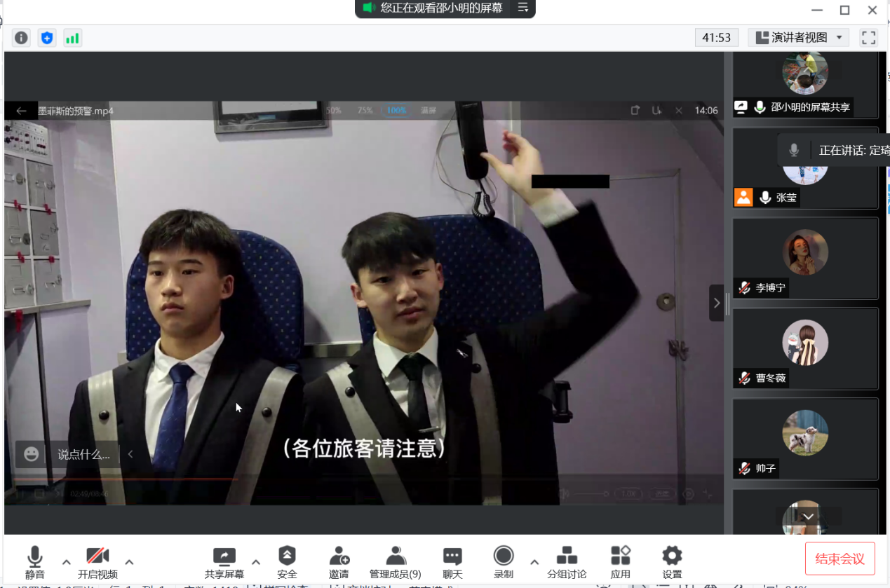Click microphone icon in 正在讲话 notification
This screenshot has width=890, height=588.
[x=794, y=150]
